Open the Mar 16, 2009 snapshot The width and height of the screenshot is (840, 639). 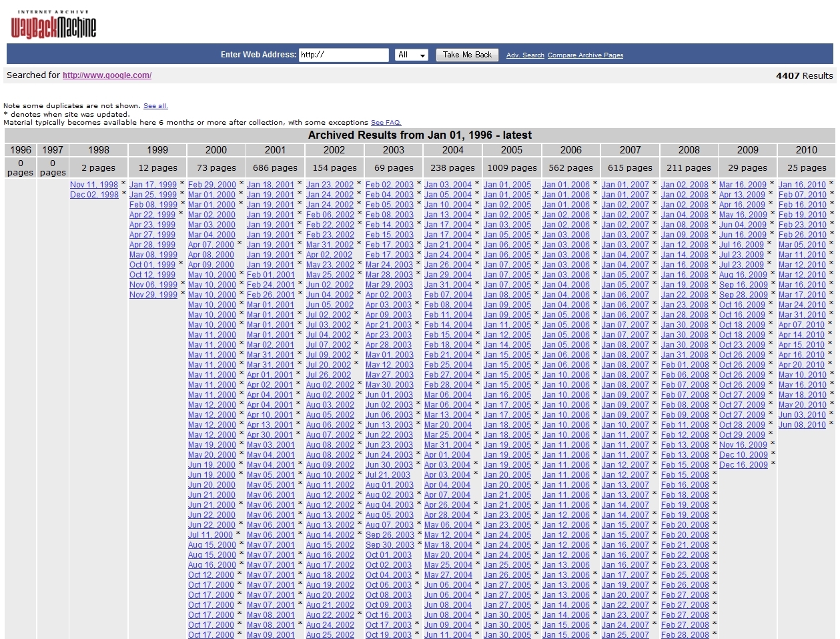coord(743,185)
